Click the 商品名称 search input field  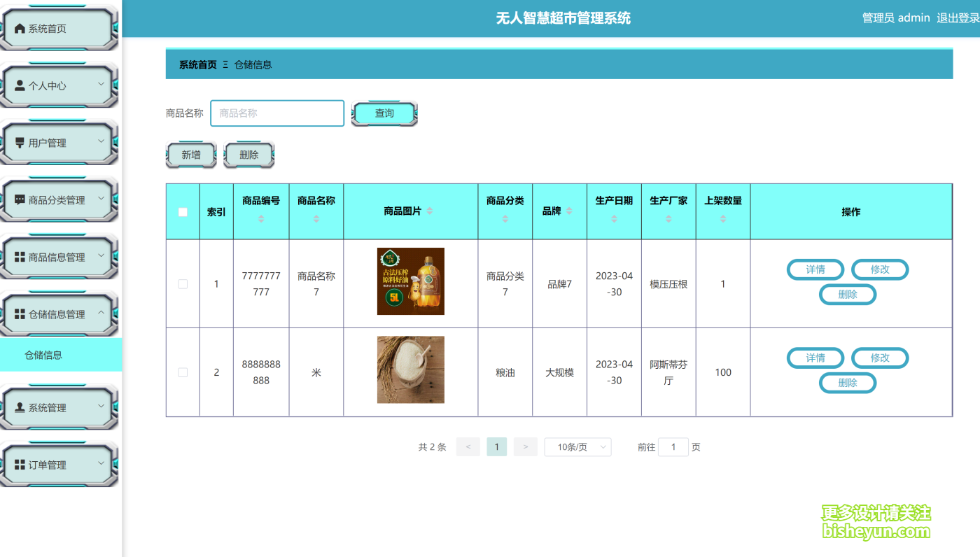[277, 113]
